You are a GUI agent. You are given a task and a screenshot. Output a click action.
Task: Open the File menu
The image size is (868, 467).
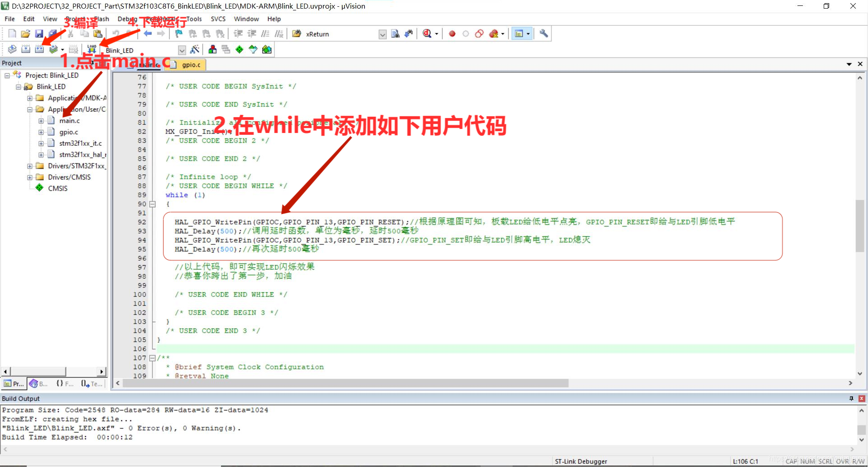click(x=9, y=19)
